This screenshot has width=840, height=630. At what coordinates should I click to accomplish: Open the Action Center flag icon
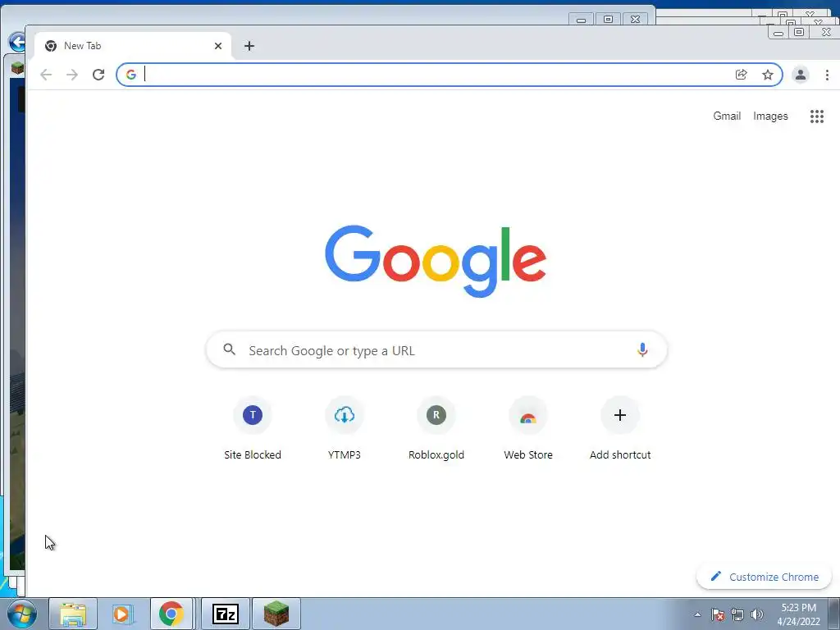click(x=718, y=614)
